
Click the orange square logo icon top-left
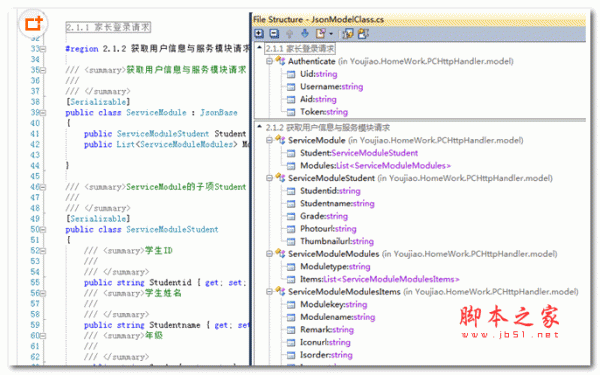[34, 24]
